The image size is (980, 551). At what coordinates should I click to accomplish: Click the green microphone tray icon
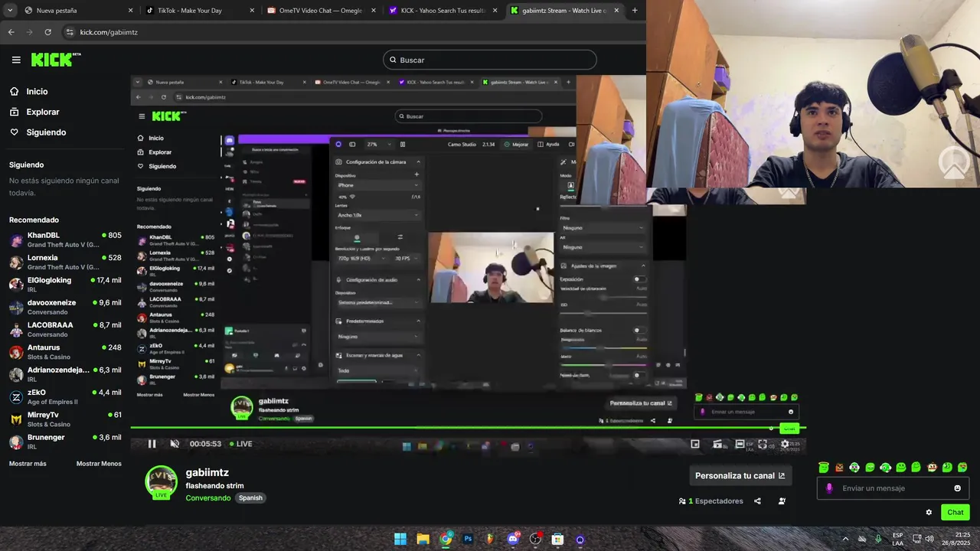(878, 539)
